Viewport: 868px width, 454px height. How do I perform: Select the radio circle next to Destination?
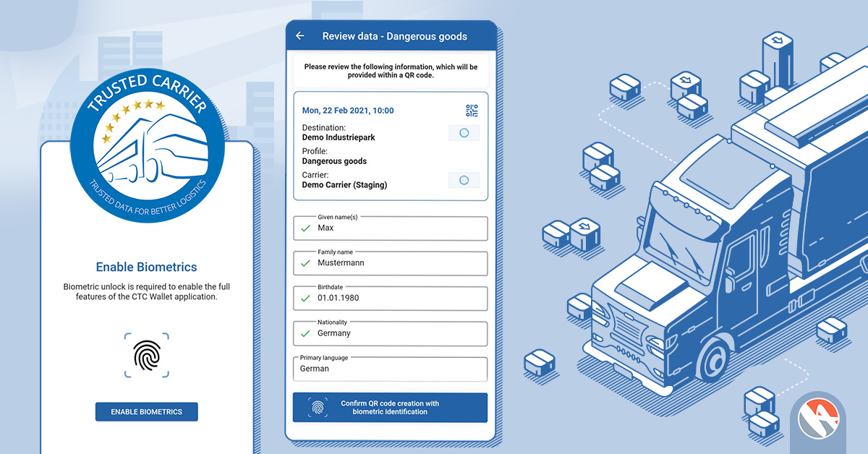click(x=464, y=133)
